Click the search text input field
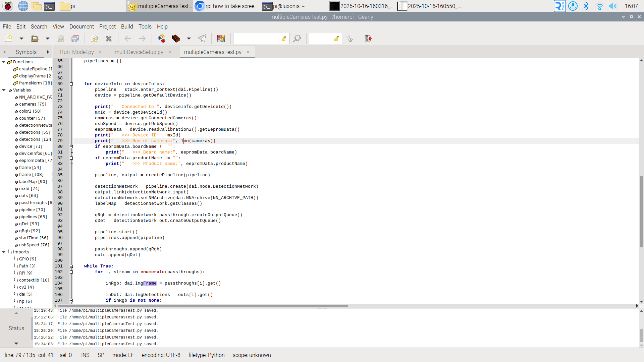The height and width of the screenshot is (362, 644). 257,39
